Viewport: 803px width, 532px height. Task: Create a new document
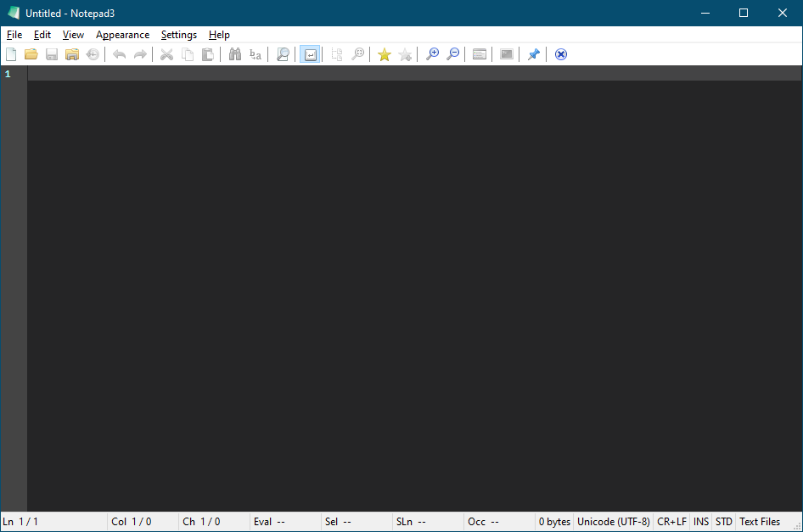click(x=11, y=53)
